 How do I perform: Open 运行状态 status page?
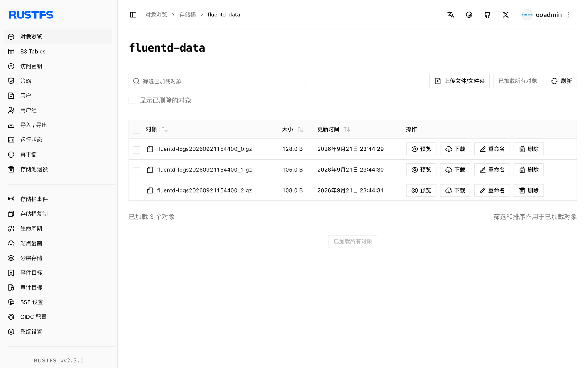pyautogui.click(x=58, y=140)
